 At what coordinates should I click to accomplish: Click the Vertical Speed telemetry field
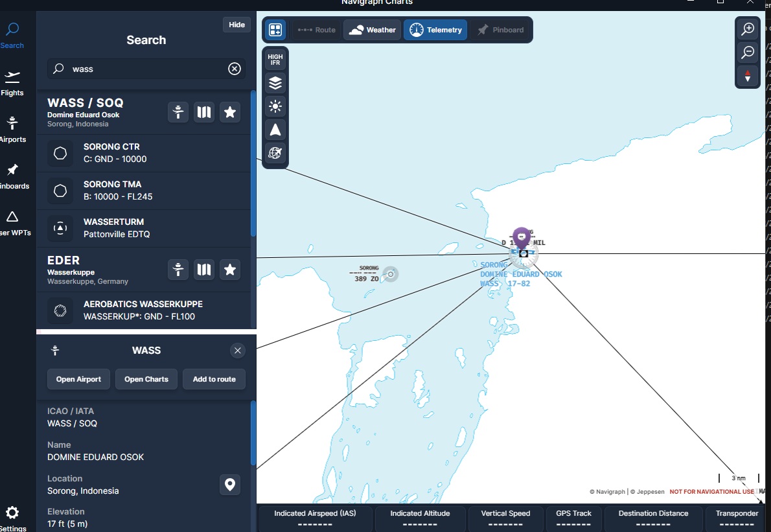505,518
